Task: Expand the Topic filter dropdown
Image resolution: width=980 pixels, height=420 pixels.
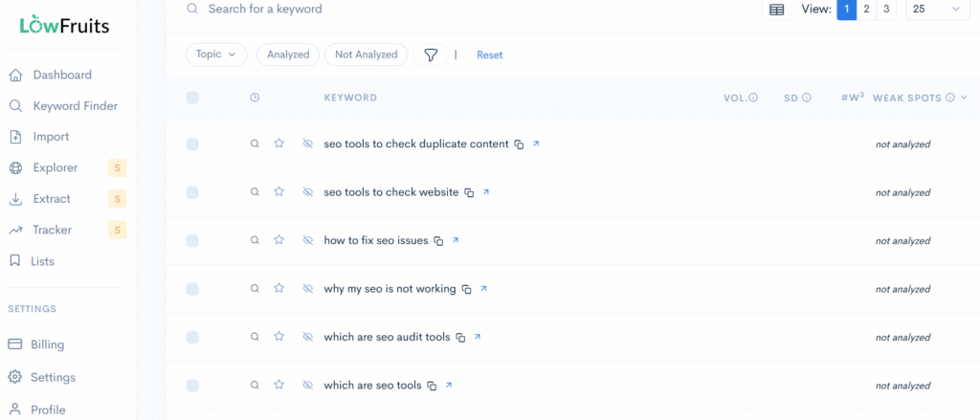Action: pos(215,55)
